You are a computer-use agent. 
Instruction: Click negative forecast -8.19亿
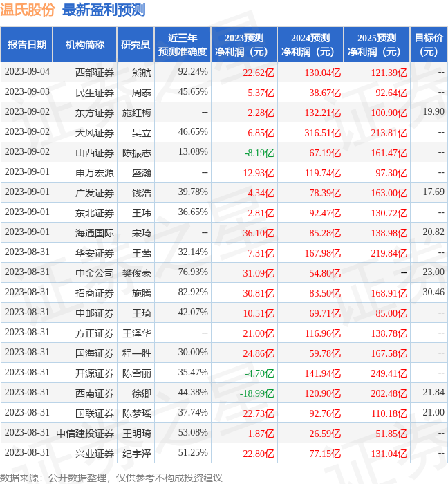click(x=259, y=153)
